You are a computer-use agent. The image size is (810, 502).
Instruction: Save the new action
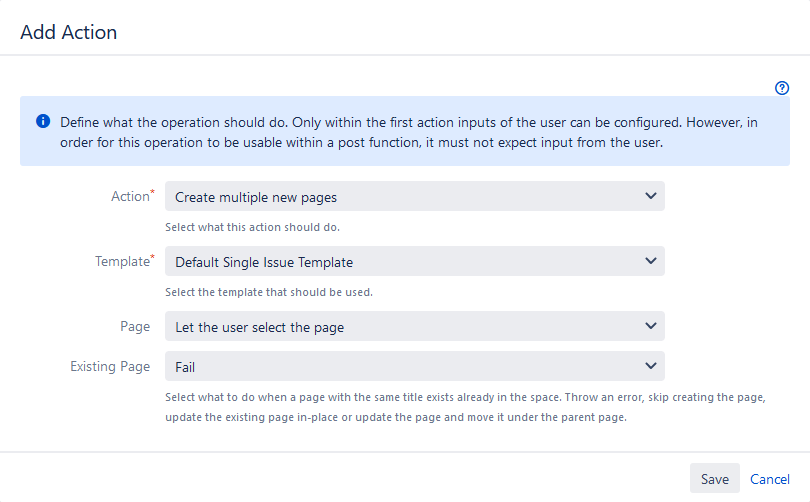coord(714,479)
